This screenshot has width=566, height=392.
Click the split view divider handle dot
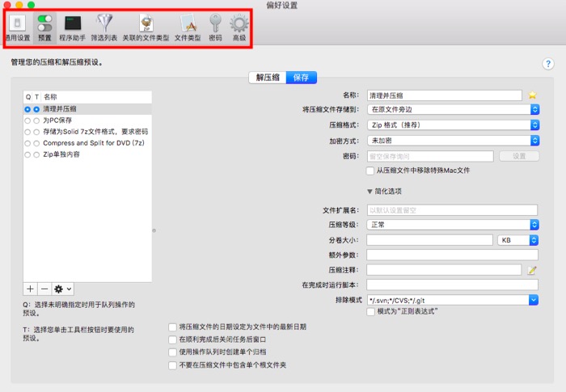coord(154,230)
